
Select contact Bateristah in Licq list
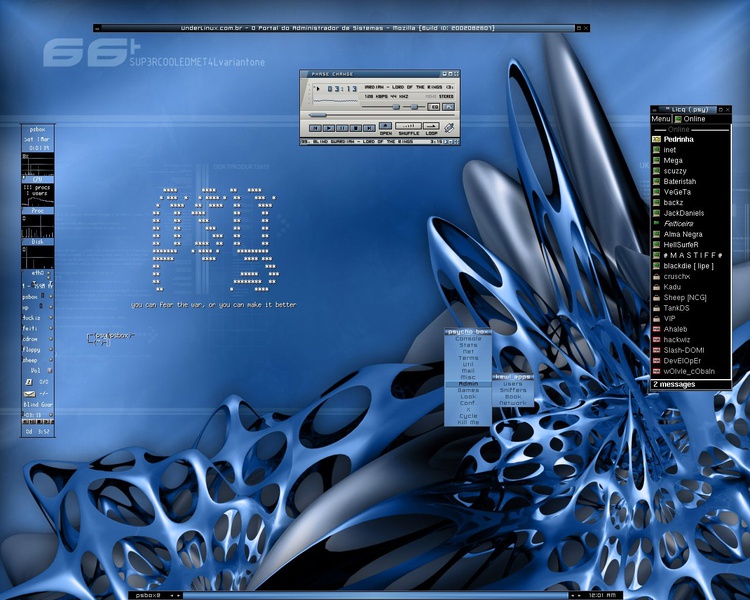point(691,181)
